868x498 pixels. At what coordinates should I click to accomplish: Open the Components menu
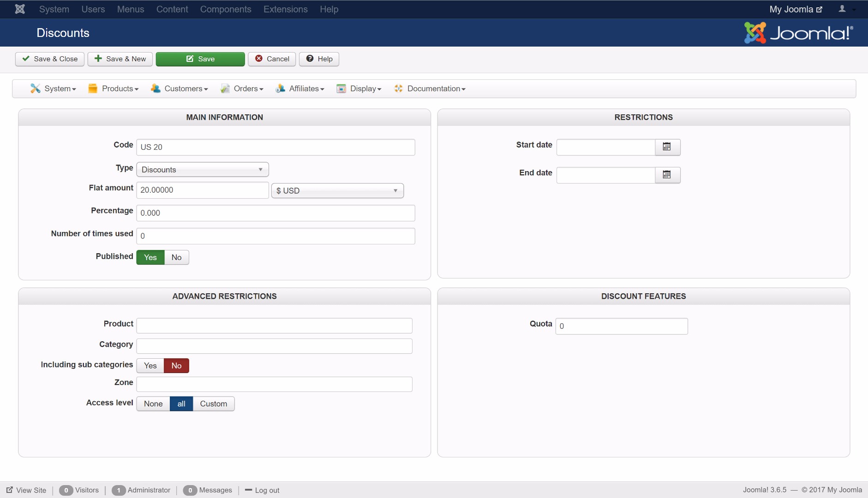click(x=226, y=9)
